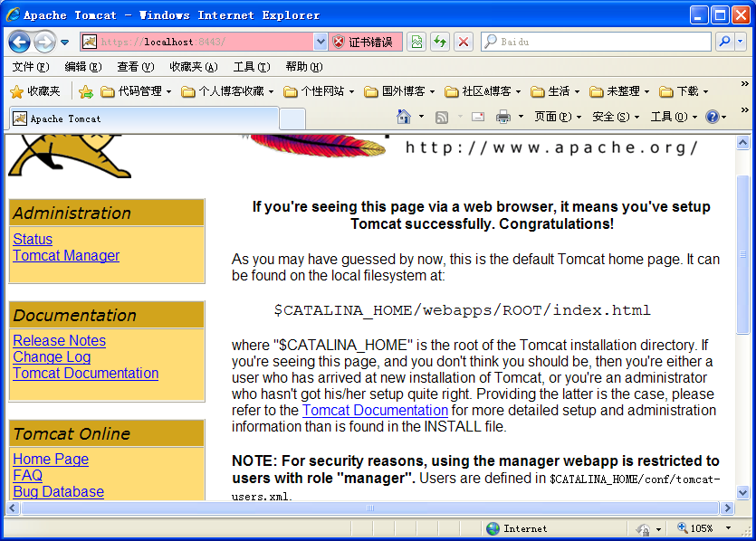
Task: Click the add to favorites bar icon
Action: (x=86, y=91)
